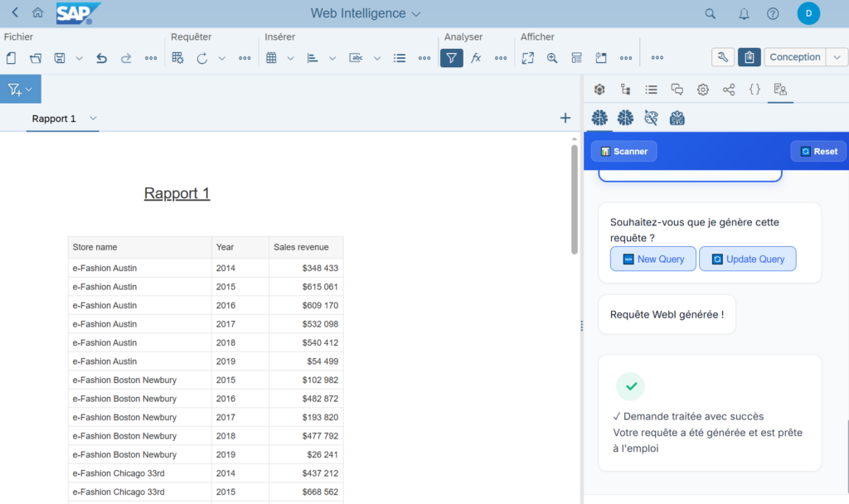Click the report vertical scrollbar
Viewport: 849px width, 504px height.
click(575, 199)
